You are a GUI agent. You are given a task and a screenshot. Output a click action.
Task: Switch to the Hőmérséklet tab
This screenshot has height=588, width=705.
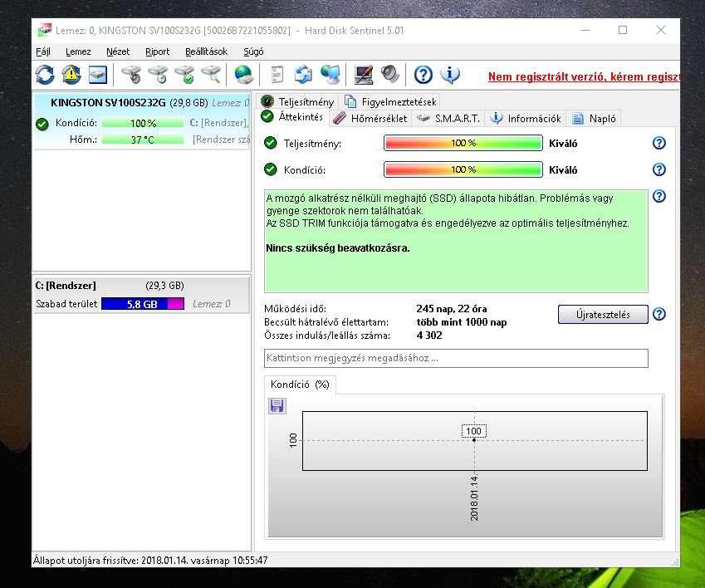(370, 118)
